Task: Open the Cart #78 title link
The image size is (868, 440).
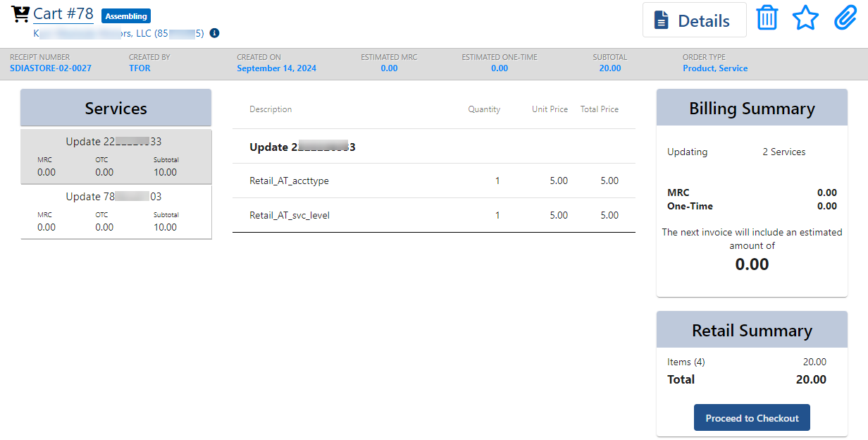Action: coord(63,13)
